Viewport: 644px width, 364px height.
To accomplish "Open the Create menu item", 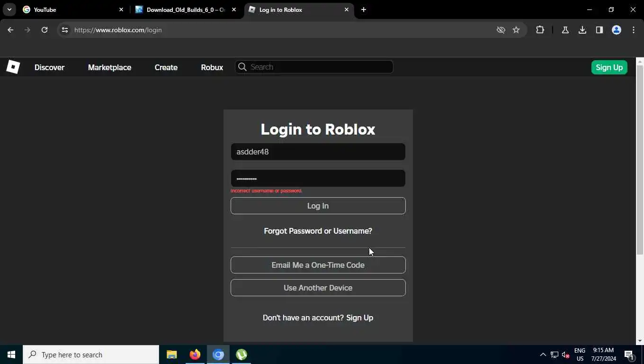I will (x=166, y=67).
